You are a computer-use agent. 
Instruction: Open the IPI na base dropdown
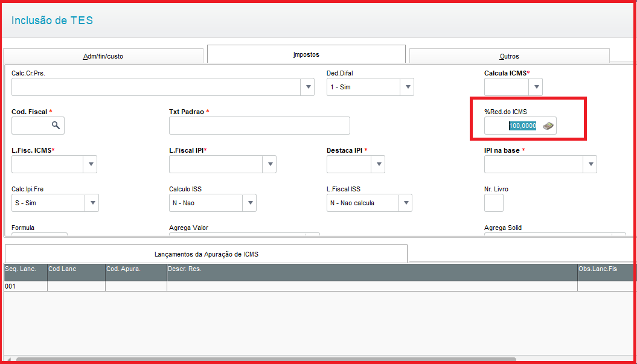(x=590, y=164)
